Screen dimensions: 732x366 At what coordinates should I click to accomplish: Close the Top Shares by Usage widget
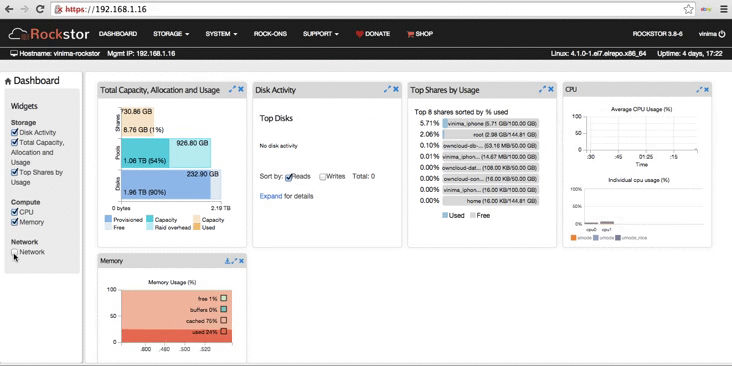pyautogui.click(x=551, y=89)
